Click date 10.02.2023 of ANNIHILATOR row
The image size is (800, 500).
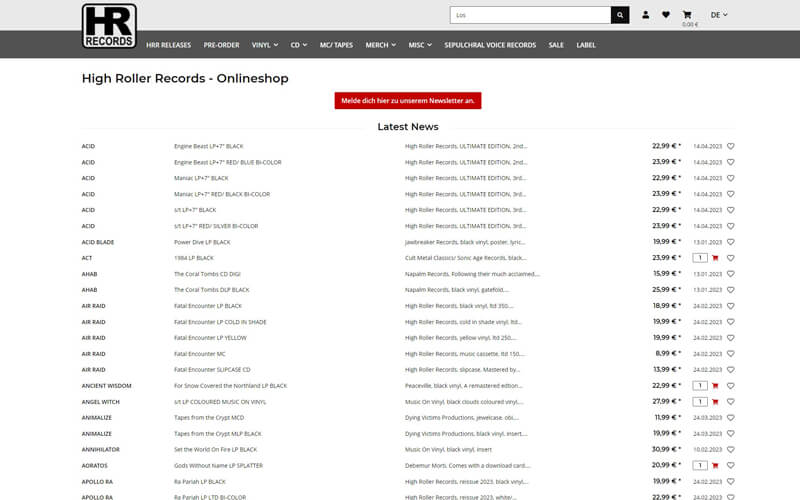(708, 450)
